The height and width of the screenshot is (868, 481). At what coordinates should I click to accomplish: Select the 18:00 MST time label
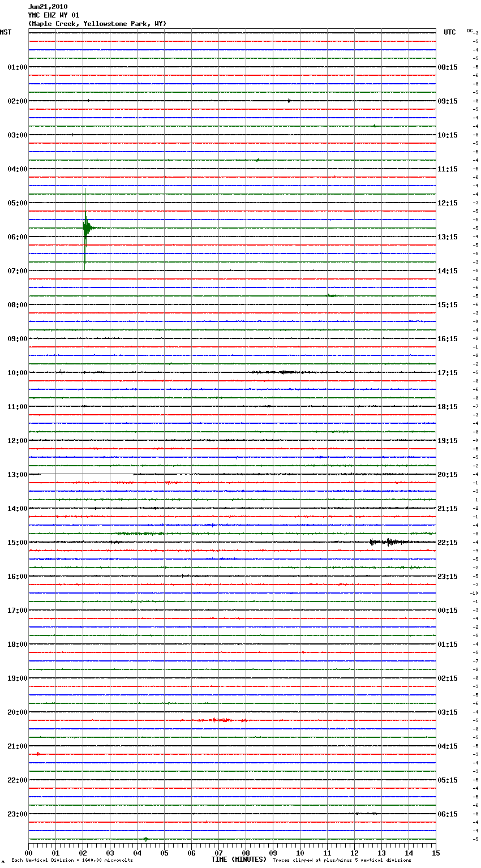point(17,644)
